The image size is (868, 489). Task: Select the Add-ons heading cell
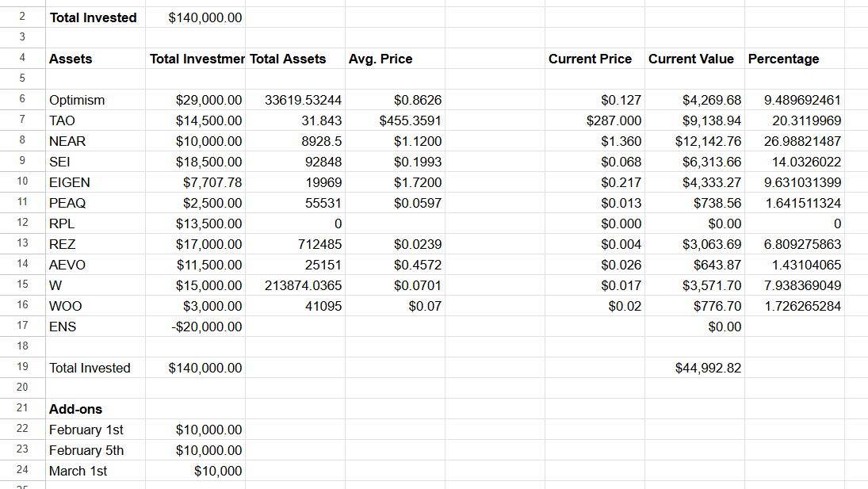pyautogui.click(x=95, y=409)
